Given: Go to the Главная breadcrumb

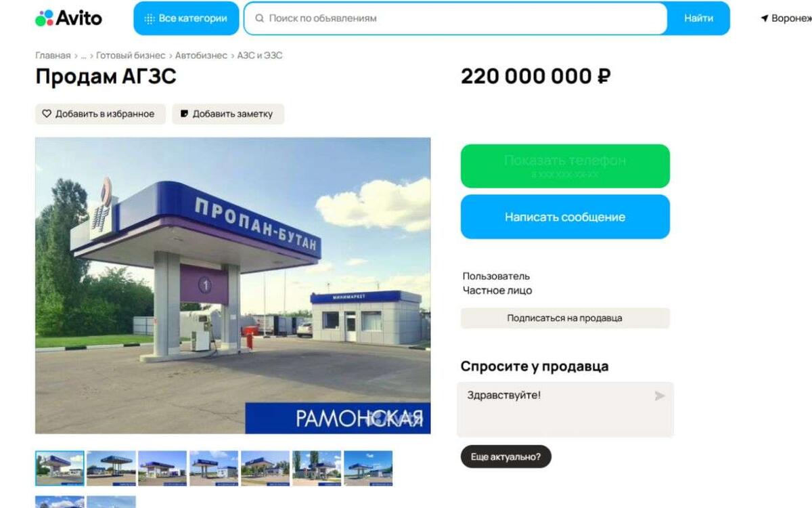Looking at the screenshot, I should pyautogui.click(x=53, y=56).
